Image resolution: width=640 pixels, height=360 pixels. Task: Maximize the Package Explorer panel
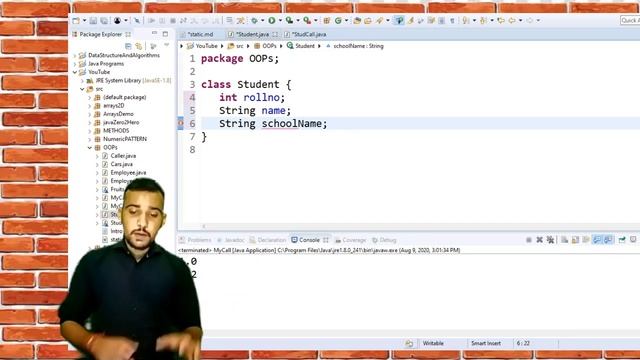[x=165, y=34]
